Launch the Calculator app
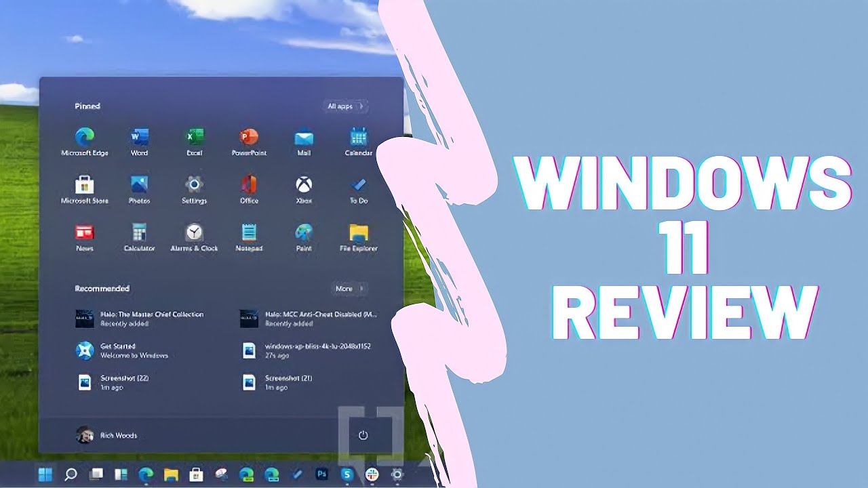The height and width of the screenshot is (488, 868). point(139,237)
